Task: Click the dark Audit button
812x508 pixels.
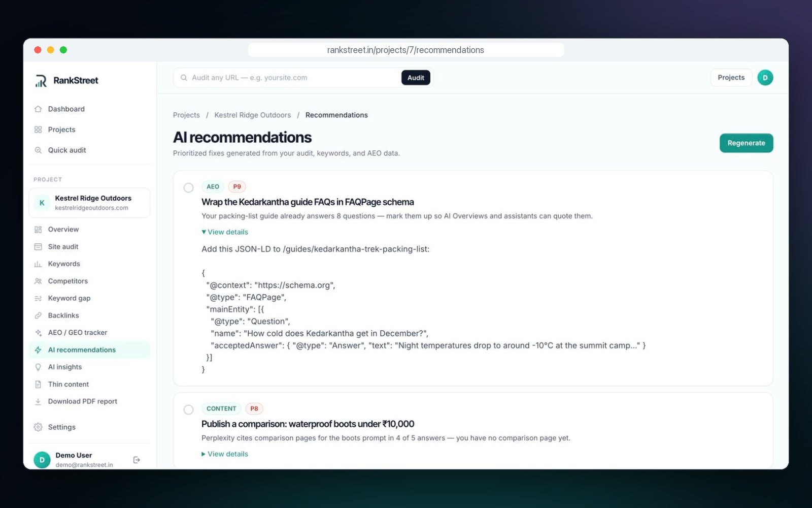Action: tap(416, 78)
